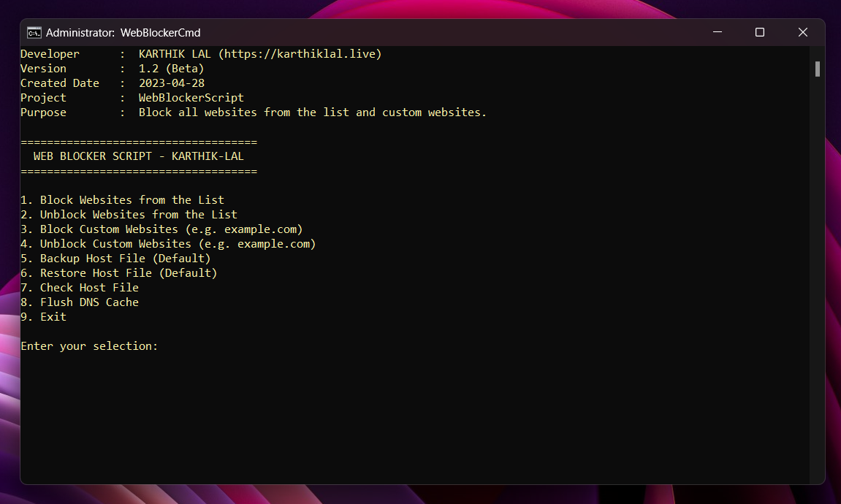Click '7. Check Host File' option

point(80,288)
